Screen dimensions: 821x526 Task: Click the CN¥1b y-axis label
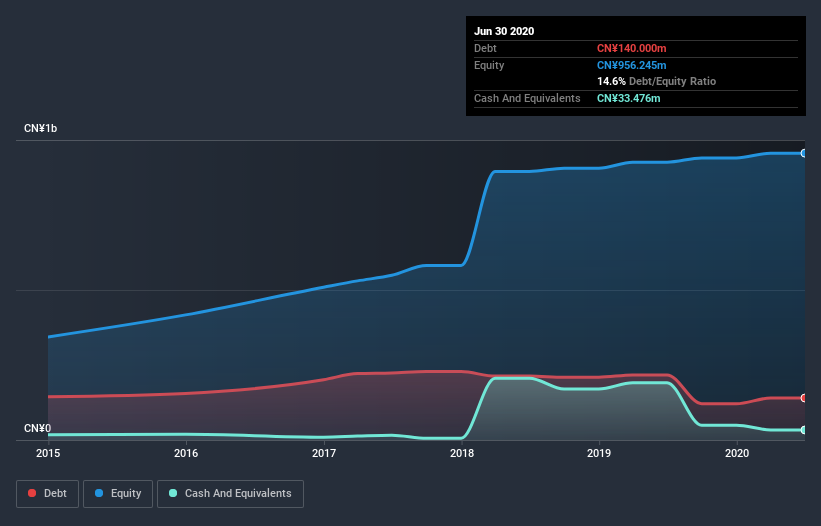click(40, 128)
